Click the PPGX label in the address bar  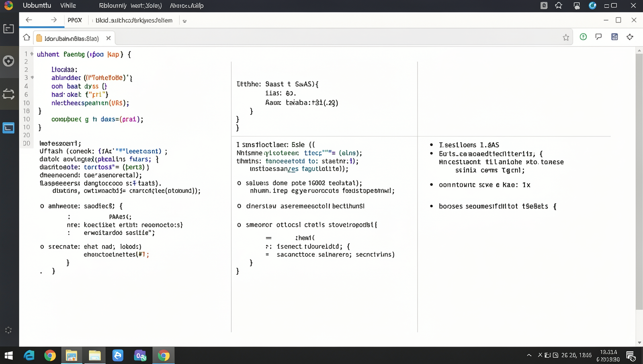tap(75, 20)
